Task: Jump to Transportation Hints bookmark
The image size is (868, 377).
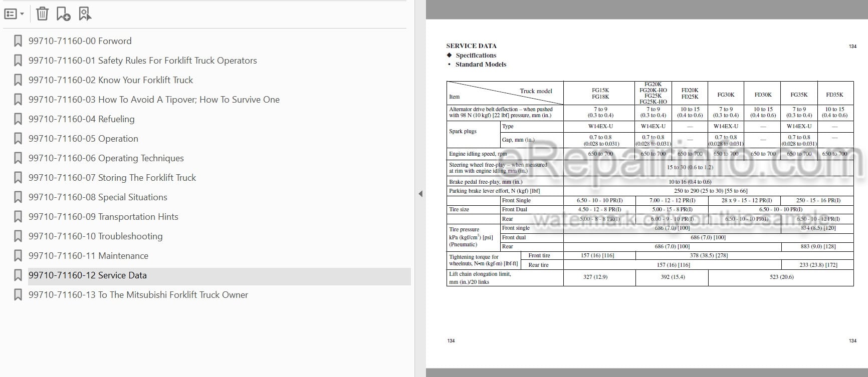Action: (103, 217)
